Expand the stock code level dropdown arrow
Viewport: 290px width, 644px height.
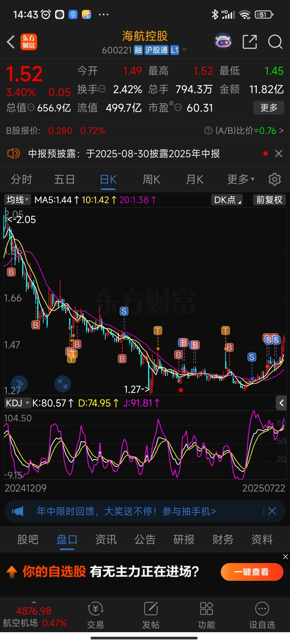point(184,50)
